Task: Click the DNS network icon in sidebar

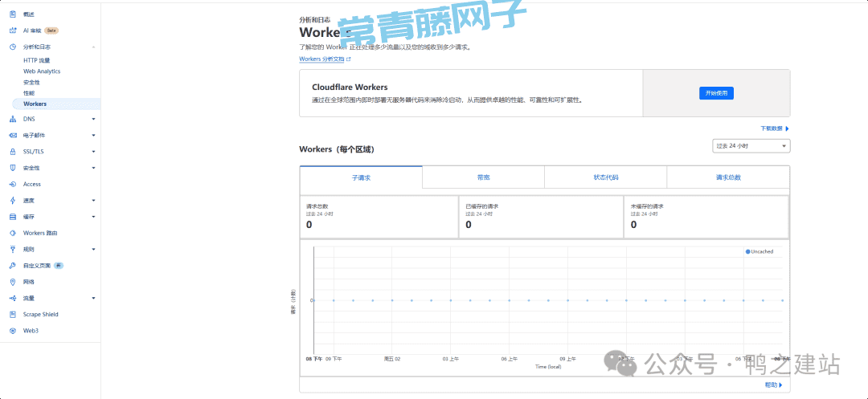Action: click(x=13, y=119)
